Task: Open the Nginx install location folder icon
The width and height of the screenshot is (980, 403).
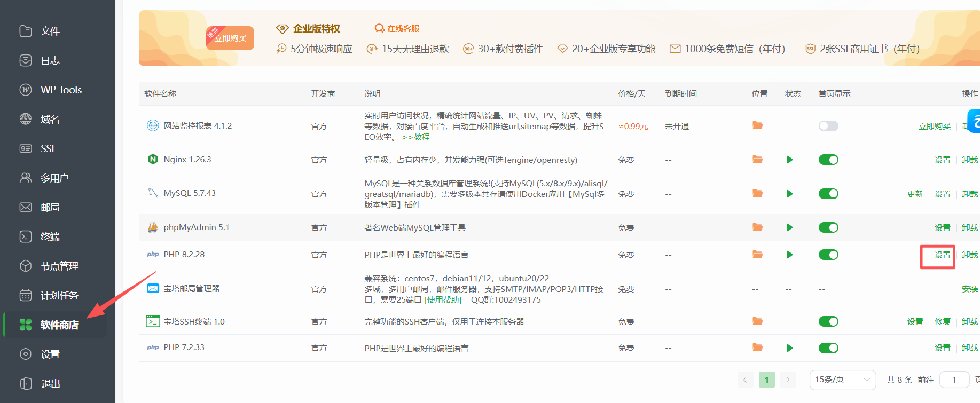Action: click(757, 160)
